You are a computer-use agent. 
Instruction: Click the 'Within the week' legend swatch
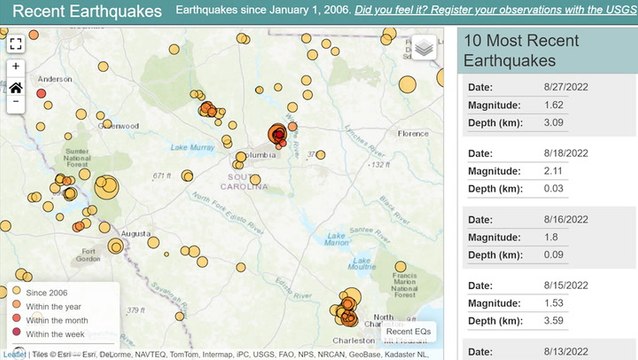pyautogui.click(x=16, y=332)
